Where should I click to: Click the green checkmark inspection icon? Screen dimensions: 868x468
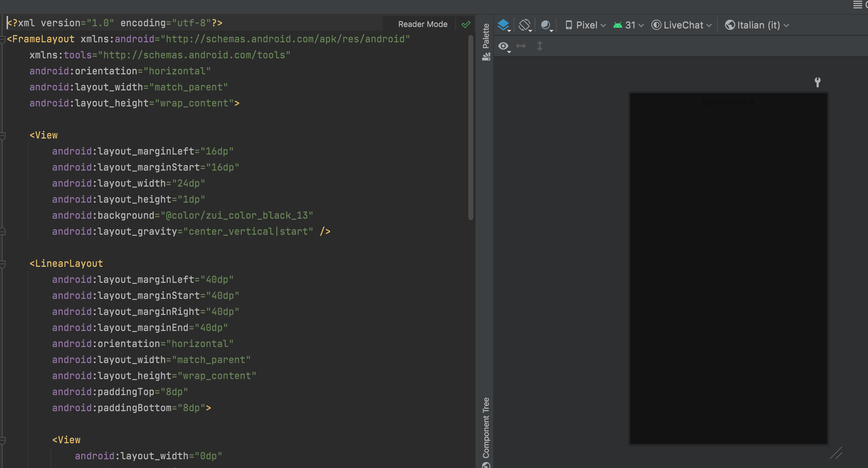click(466, 24)
